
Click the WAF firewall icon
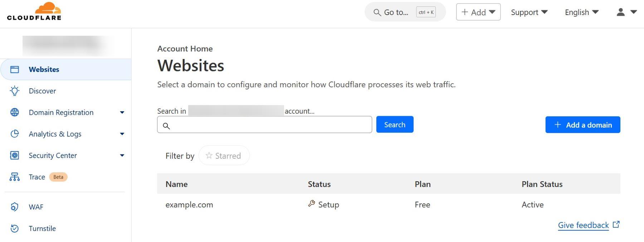[x=15, y=207]
